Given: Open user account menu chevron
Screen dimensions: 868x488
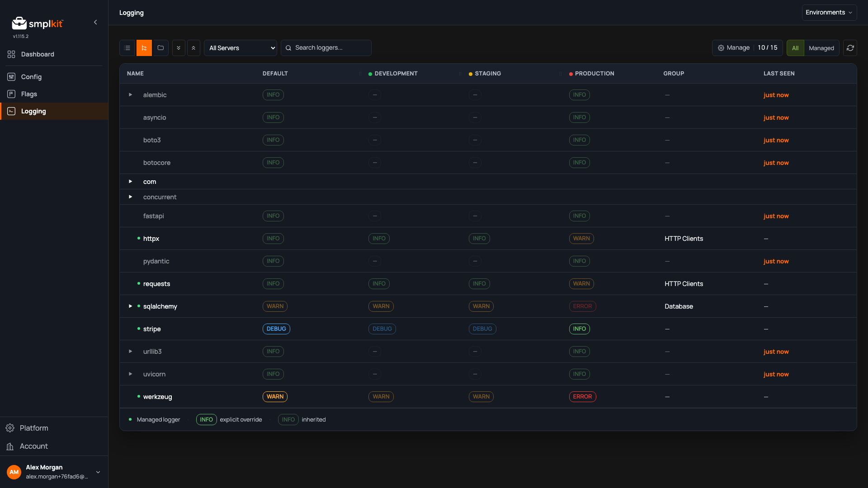Looking at the screenshot, I should click(x=98, y=472).
